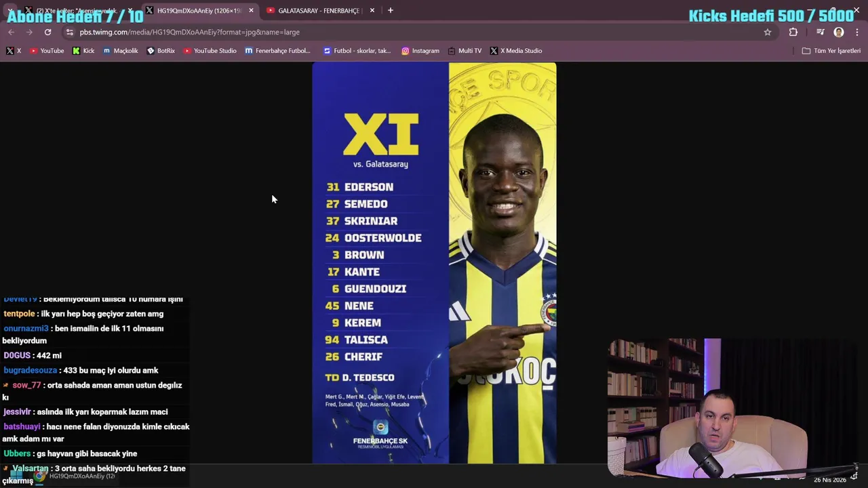The width and height of the screenshot is (868, 488).
Task: Reload the current page
Action: (x=47, y=32)
